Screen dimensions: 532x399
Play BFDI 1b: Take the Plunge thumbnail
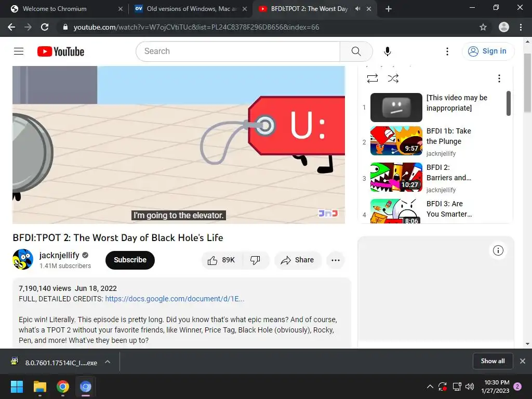(396, 140)
